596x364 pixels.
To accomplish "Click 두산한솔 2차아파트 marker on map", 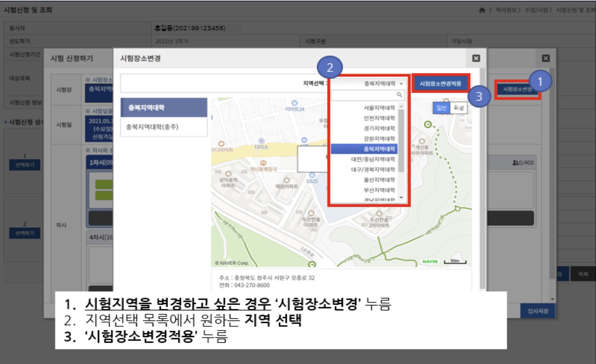I will click(x=379, y=214).
